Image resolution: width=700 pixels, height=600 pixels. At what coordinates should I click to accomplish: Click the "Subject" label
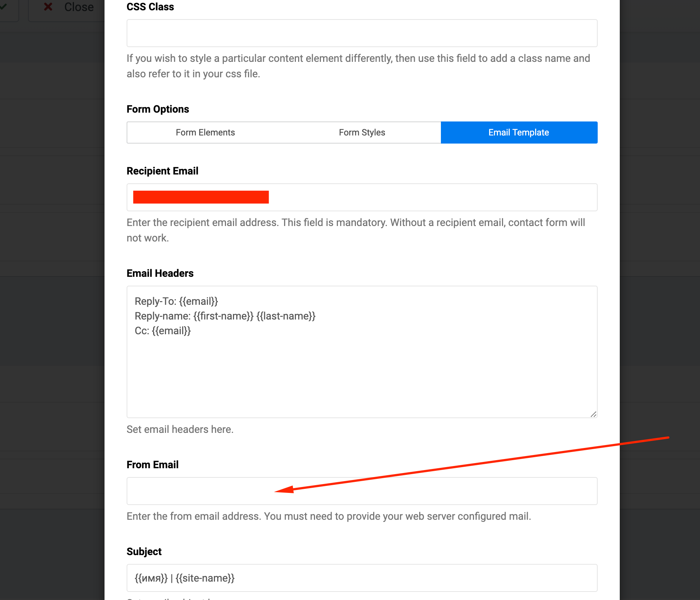144,552
